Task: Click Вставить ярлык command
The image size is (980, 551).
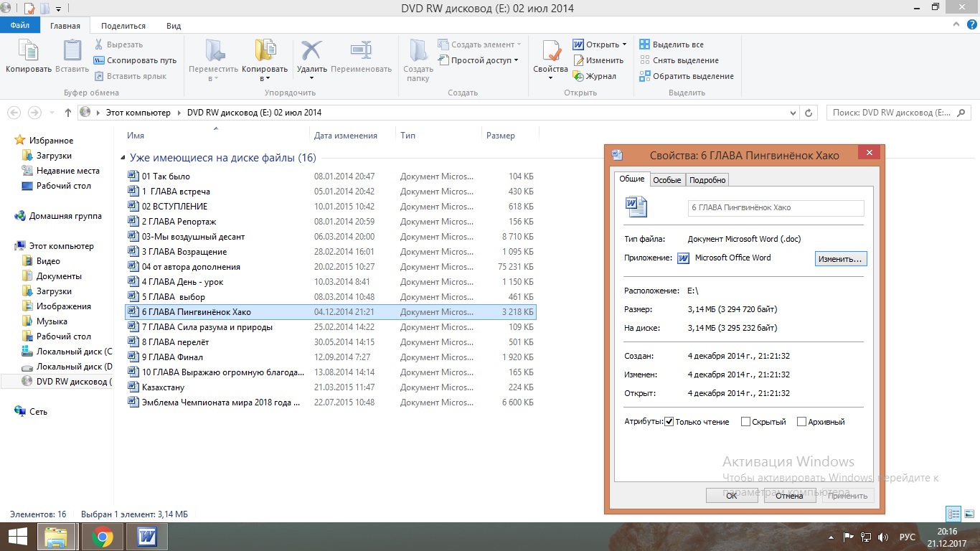Action: pos(130,76)
